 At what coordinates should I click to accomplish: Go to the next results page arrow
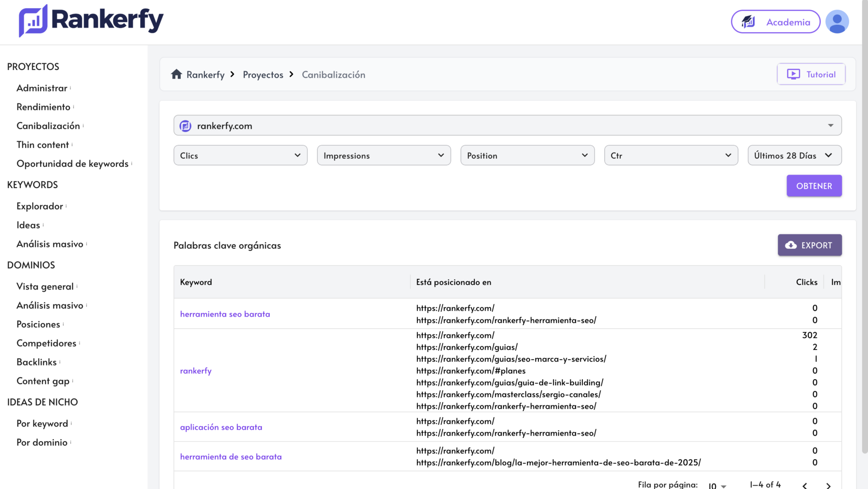tap(828, 485)
